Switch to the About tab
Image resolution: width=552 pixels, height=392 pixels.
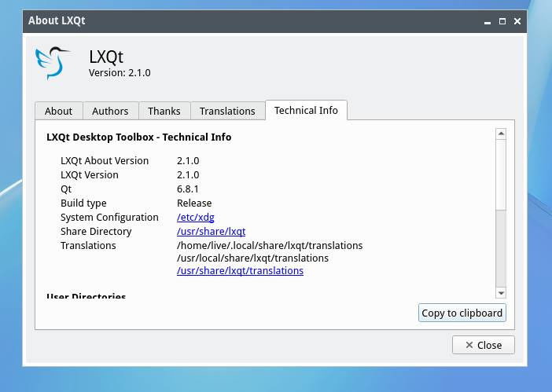pyautogui.click(x=58, y=111)
